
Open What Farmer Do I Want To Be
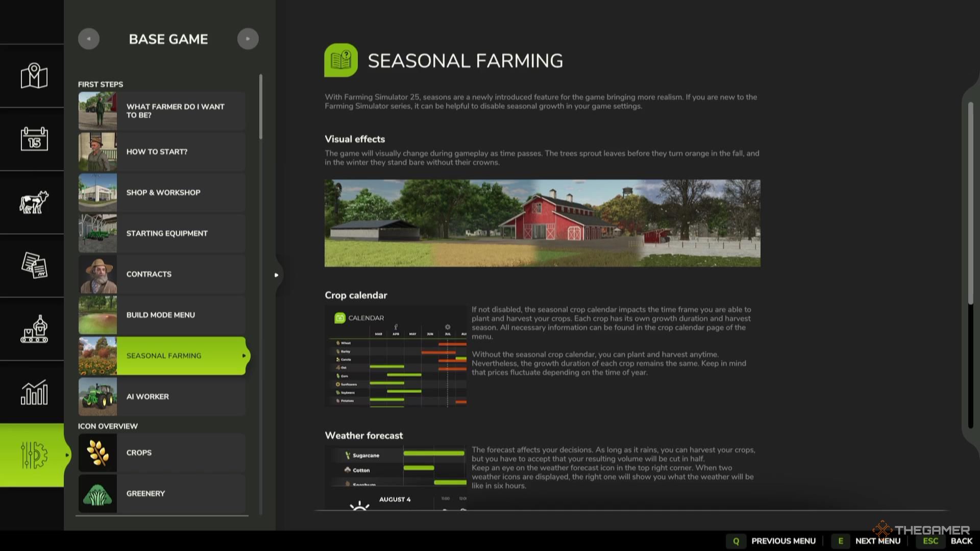[x=162, y=111]
